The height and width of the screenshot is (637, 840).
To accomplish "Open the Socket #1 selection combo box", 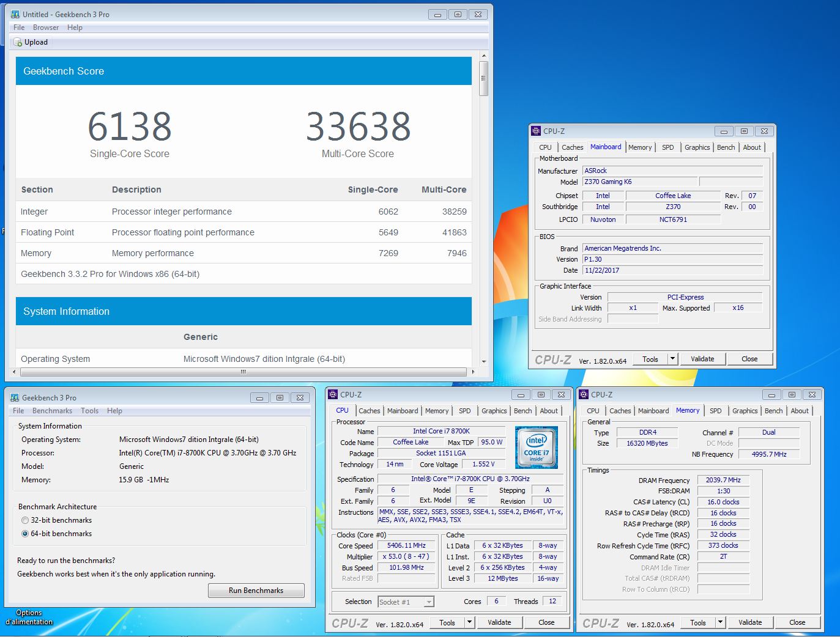I will click(x=406, y=602).
